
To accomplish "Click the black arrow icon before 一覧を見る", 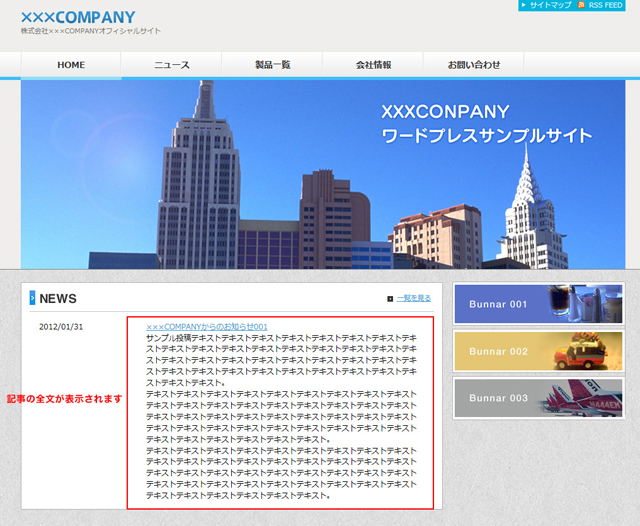I will (x=390, y=298).
